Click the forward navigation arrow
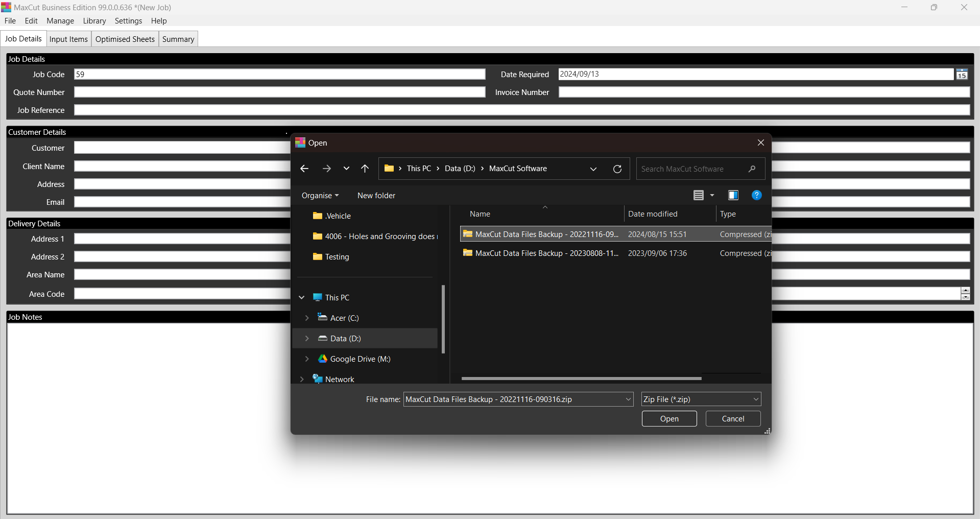The width and height of the screenshot is (980, 519). click(x=327, y=169)
